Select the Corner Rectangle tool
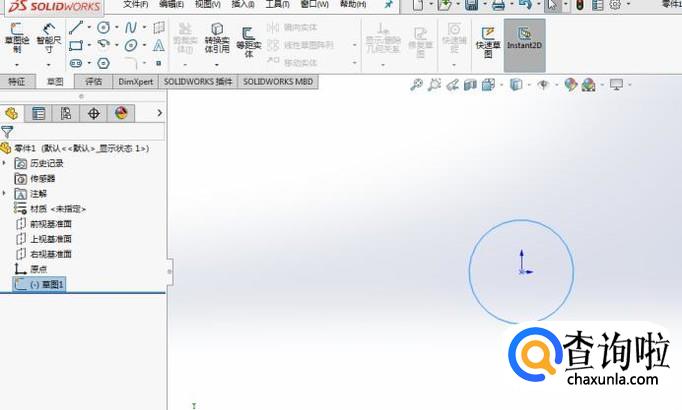The width and height of the screenshot is (682, 410). (x=76, y=45)
